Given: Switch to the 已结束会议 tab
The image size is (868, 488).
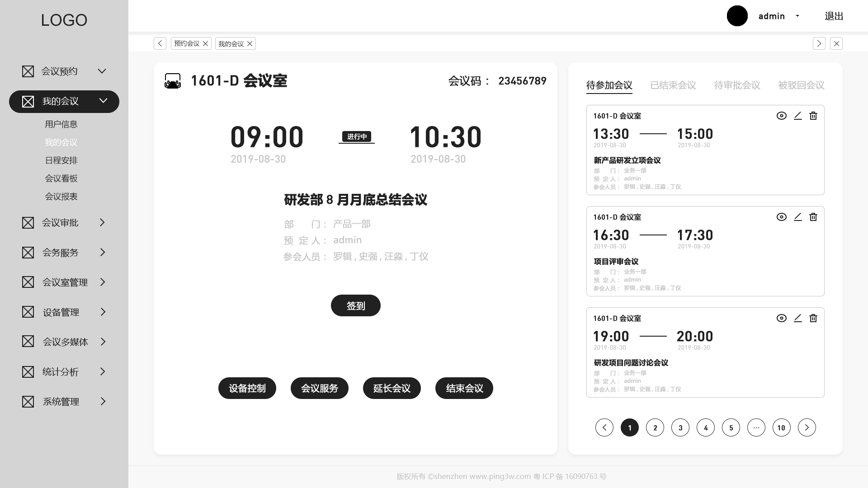Looking at the screenshot, I should pyautogui.click(x=673, y=85).
